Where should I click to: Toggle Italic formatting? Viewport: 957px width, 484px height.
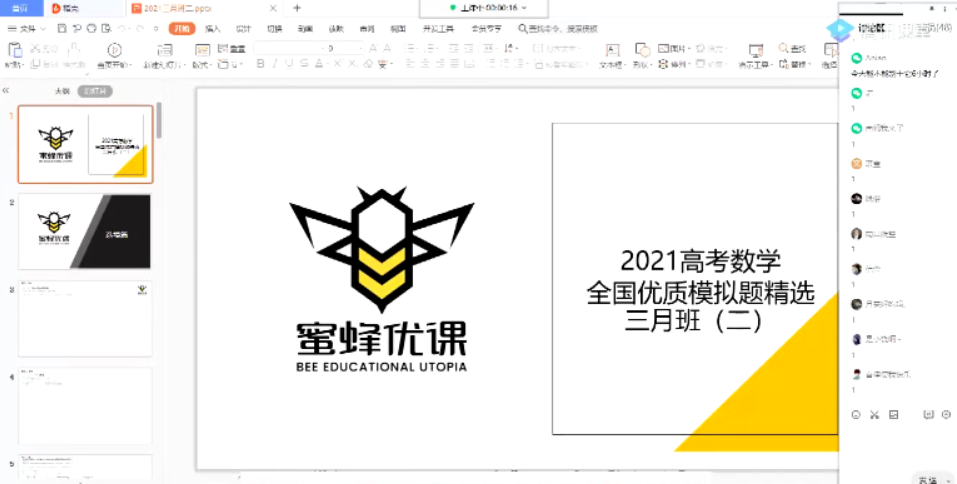click(275, 64)
